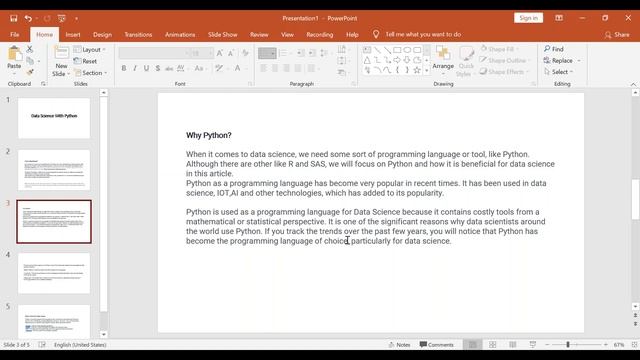Click the Save icon in quick access toolbar
This screenshot has height=360, width=640.
click(13, 18)
